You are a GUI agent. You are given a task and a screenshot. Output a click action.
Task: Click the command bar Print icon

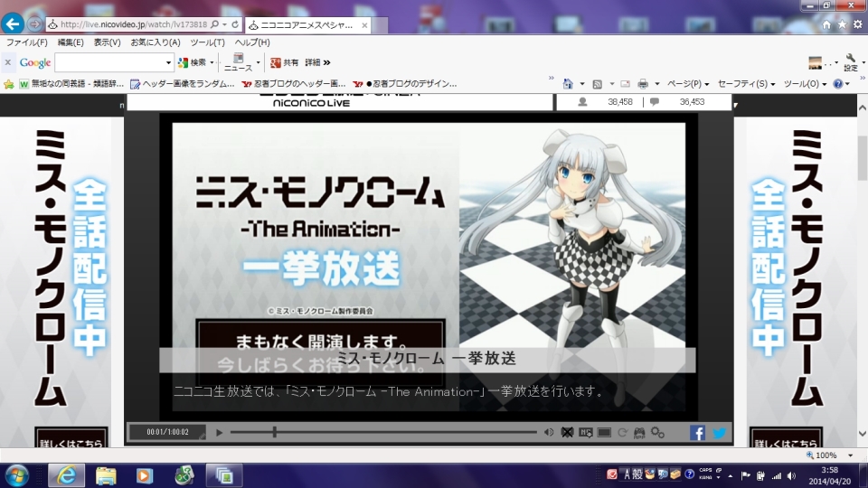coord(643,84)
